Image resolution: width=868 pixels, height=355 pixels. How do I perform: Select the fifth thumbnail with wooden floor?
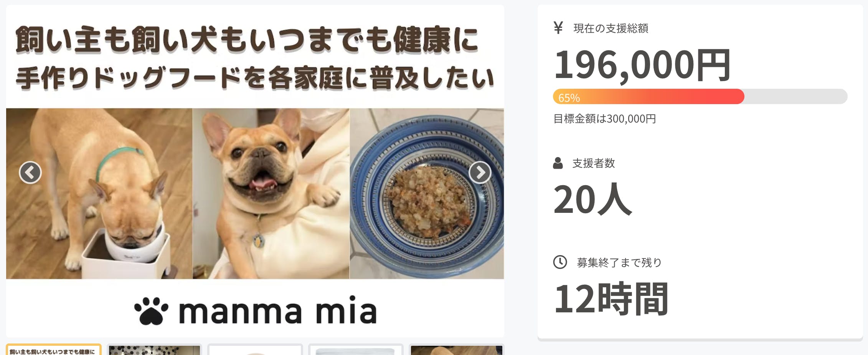point(456,350)
